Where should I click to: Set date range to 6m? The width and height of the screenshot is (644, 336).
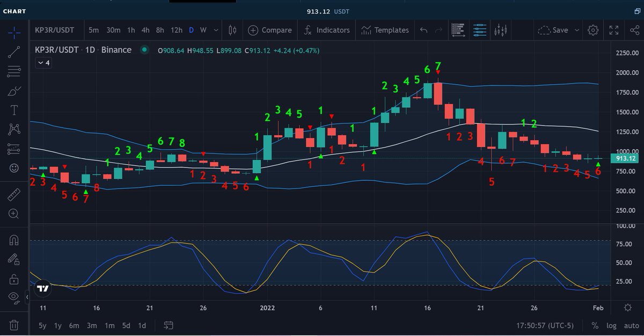coord(74,325)
